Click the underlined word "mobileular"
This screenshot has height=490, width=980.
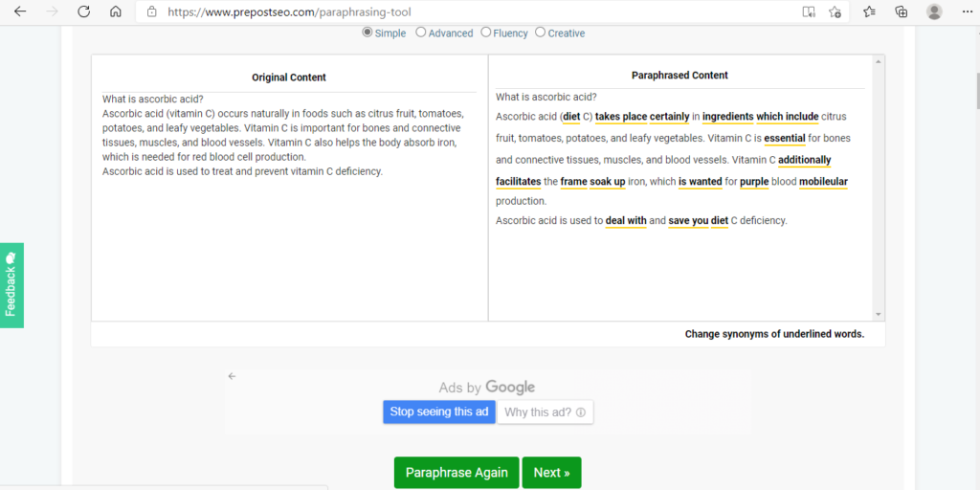click(x=823, y=182)
